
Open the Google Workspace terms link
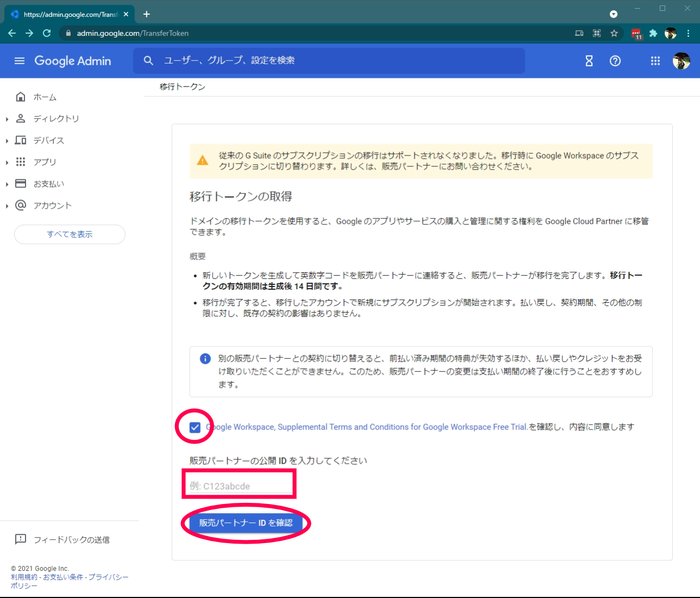pos(367,427)
